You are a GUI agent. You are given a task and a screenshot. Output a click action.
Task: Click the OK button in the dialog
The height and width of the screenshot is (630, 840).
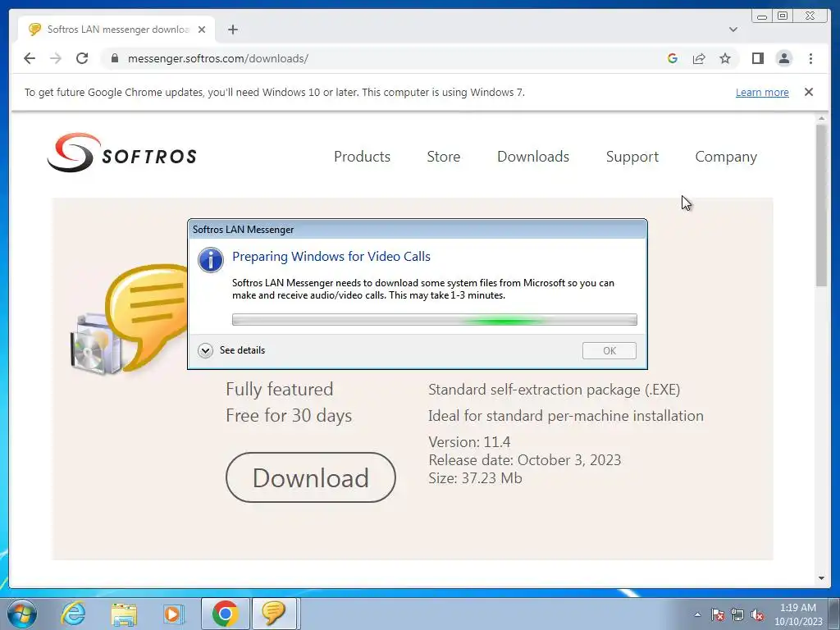609,350
